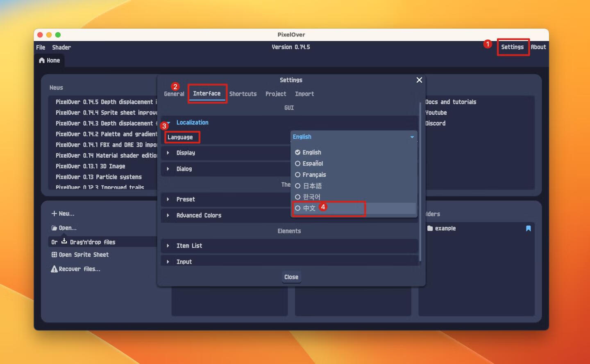
Task: Open news item PixelOver 0.14.2 Palette and gradient
Action: (x=106, y=134)
